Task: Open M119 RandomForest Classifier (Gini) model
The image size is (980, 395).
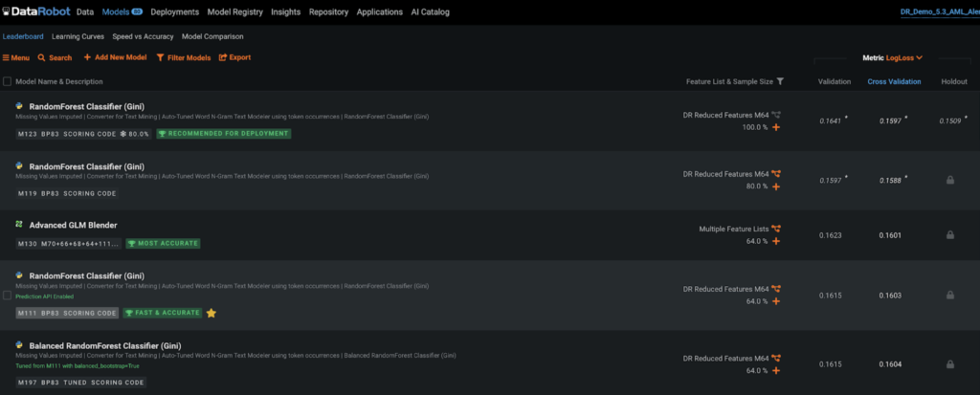Action: tap(87, 166)
